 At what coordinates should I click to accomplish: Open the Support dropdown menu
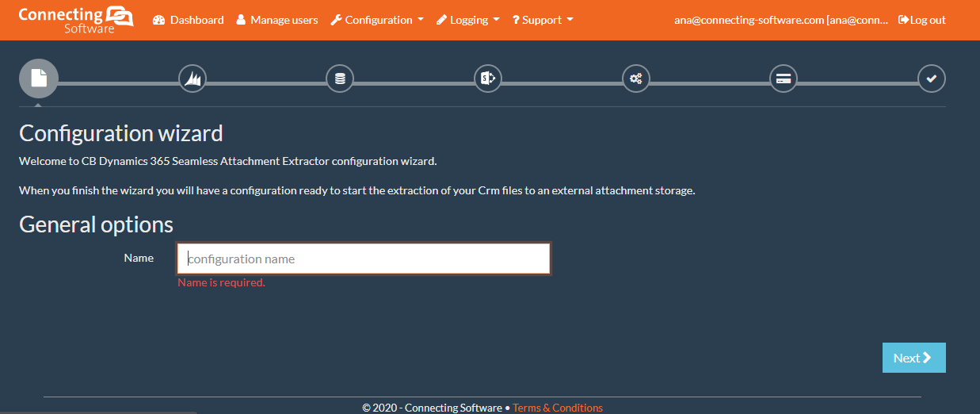(x=543, y=20)
